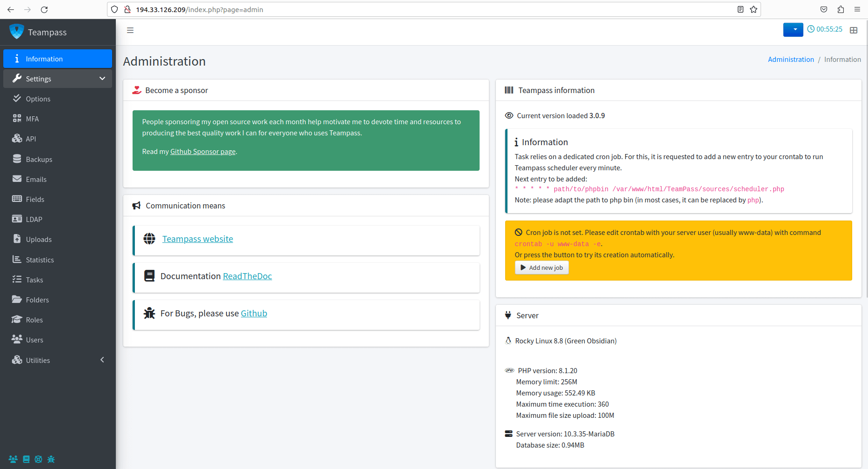Click the Administration breadcrumb link

(x=791, y=60)
